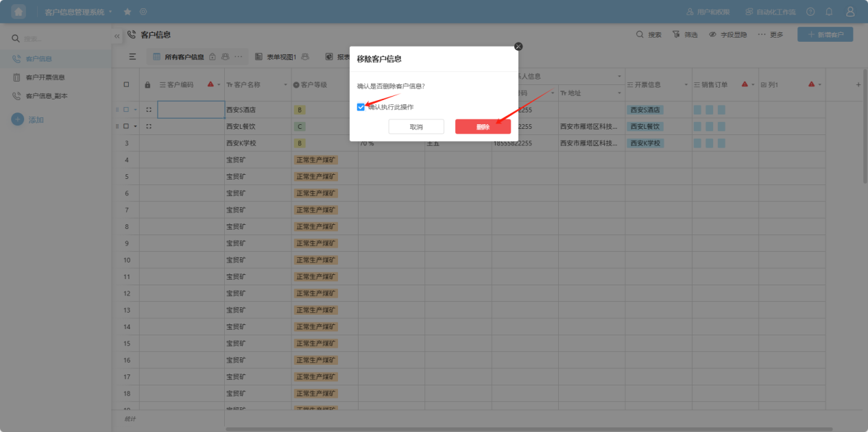
Task: Switch to the 表单视图1 tab
Action: [x=280, y=57]
